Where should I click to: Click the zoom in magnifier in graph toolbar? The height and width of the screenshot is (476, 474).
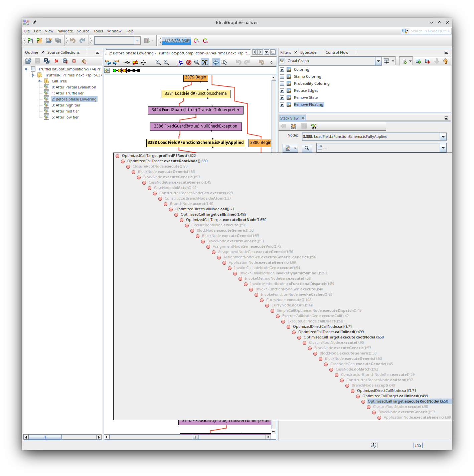click(x=158, y=62)
